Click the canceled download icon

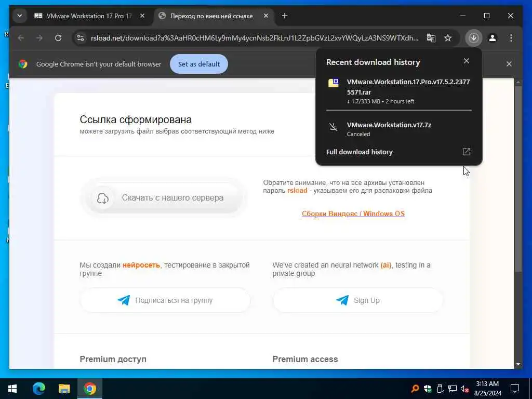(333, 127)
